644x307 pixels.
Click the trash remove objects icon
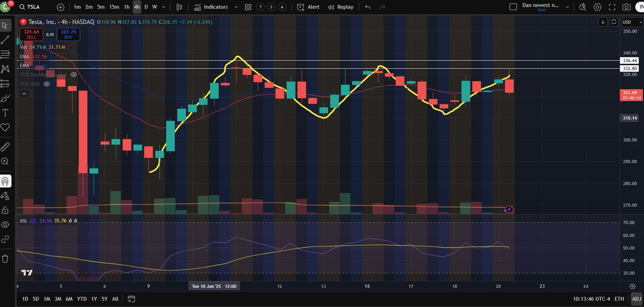[x=5, y=258]
